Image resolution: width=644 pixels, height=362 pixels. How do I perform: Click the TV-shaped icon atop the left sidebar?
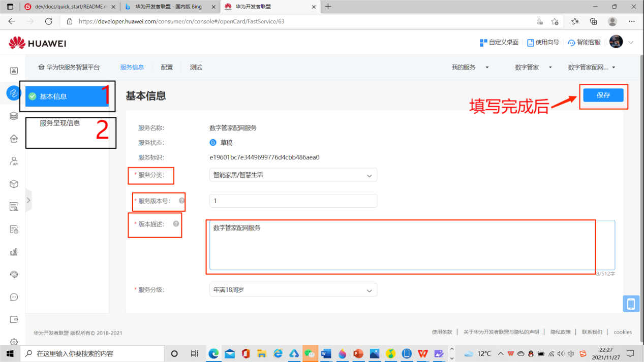(x=14, y=71)
